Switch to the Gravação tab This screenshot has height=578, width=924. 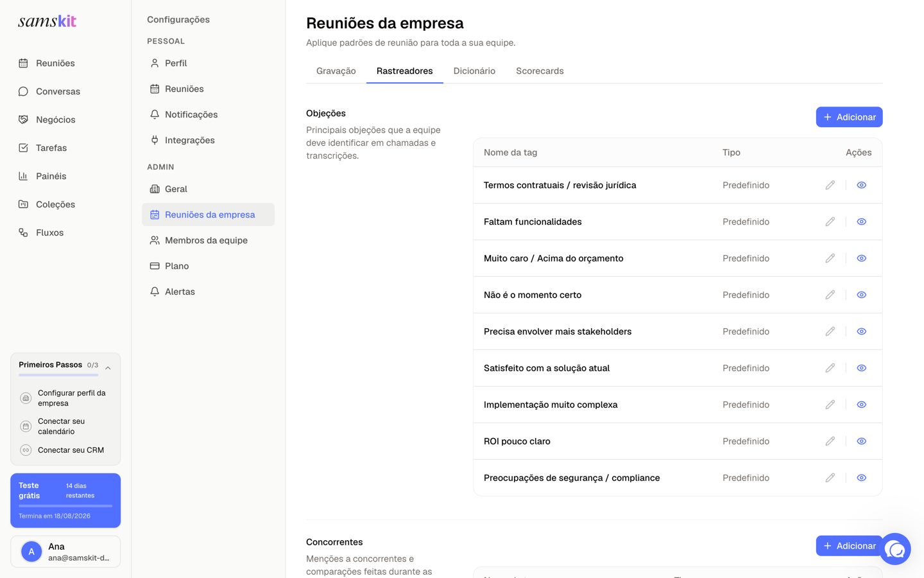click(x=336, y=71)
